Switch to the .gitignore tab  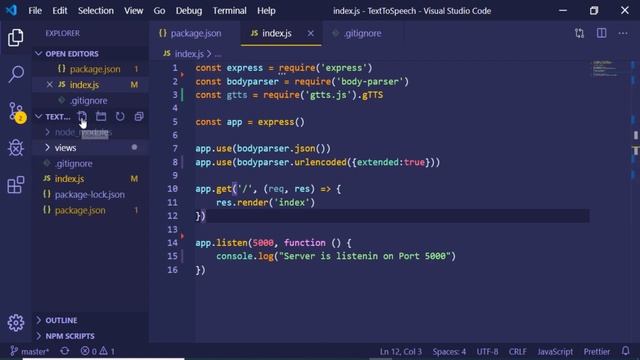point(362,33)
